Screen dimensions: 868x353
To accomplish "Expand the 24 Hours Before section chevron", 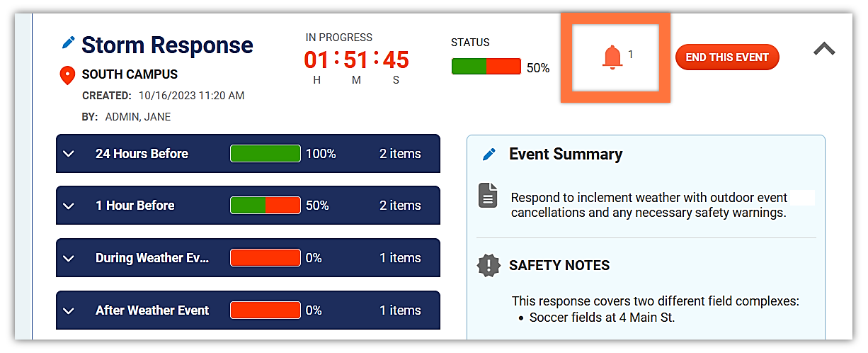I will pos(69,154).
